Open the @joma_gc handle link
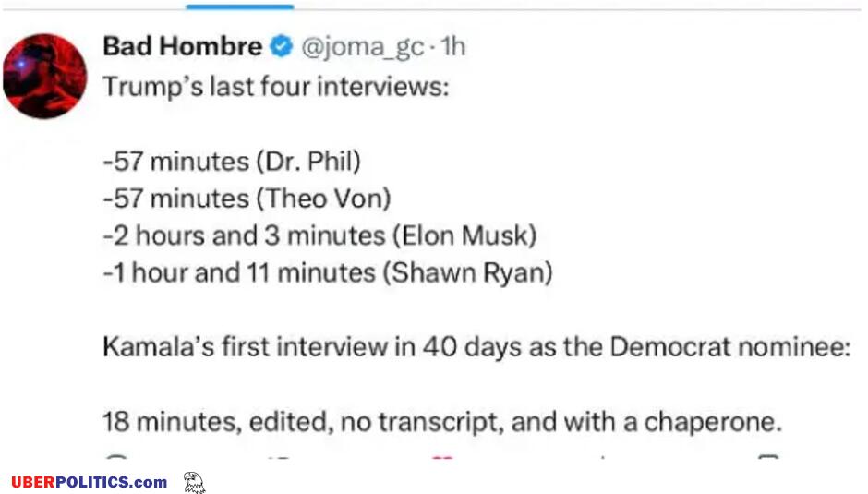The width and height of the screenshot is (868, 494). tap(363, 47)
